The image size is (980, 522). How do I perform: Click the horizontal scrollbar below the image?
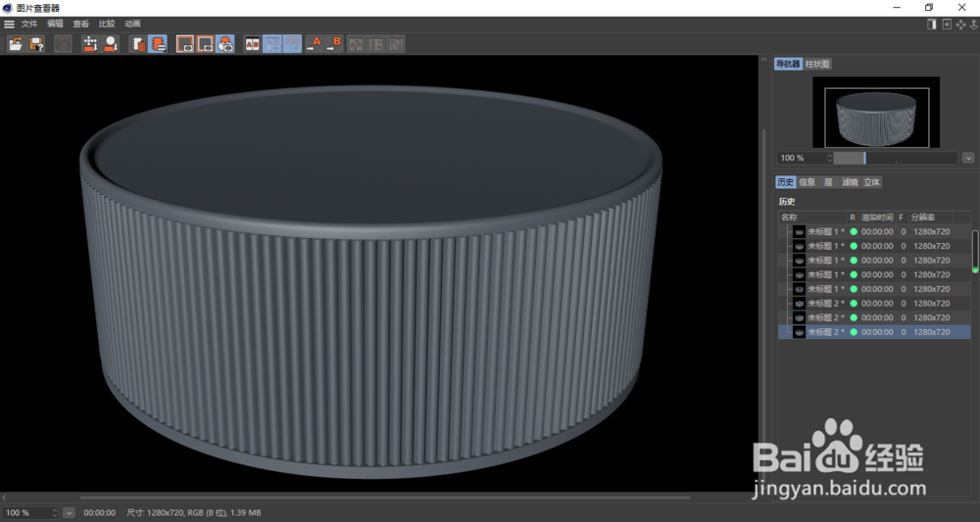pyautogui.click(x=385, y=498)
